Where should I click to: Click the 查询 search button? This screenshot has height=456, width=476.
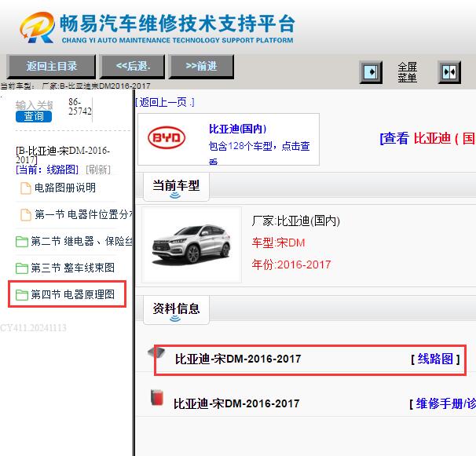click(x=34, y=116)
